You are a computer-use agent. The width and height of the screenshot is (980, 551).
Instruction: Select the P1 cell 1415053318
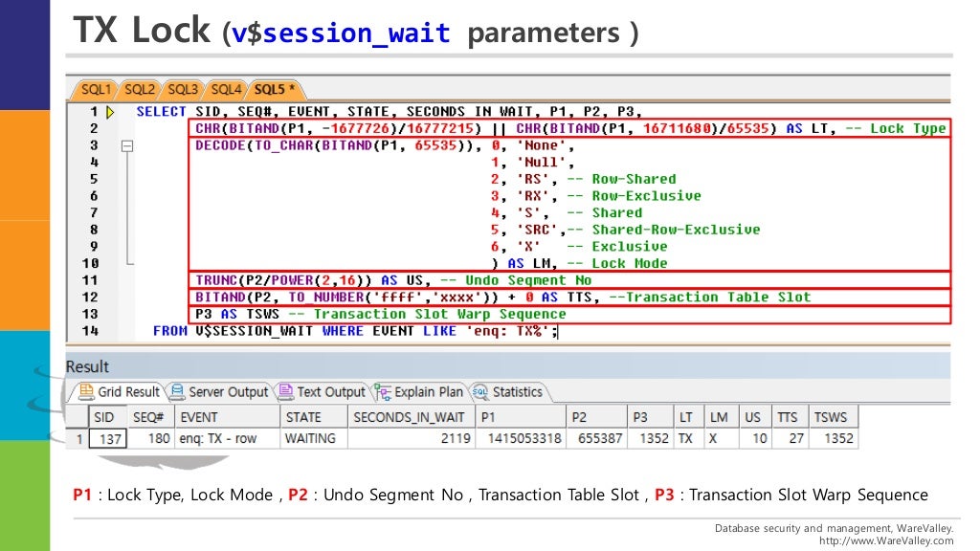521,438
